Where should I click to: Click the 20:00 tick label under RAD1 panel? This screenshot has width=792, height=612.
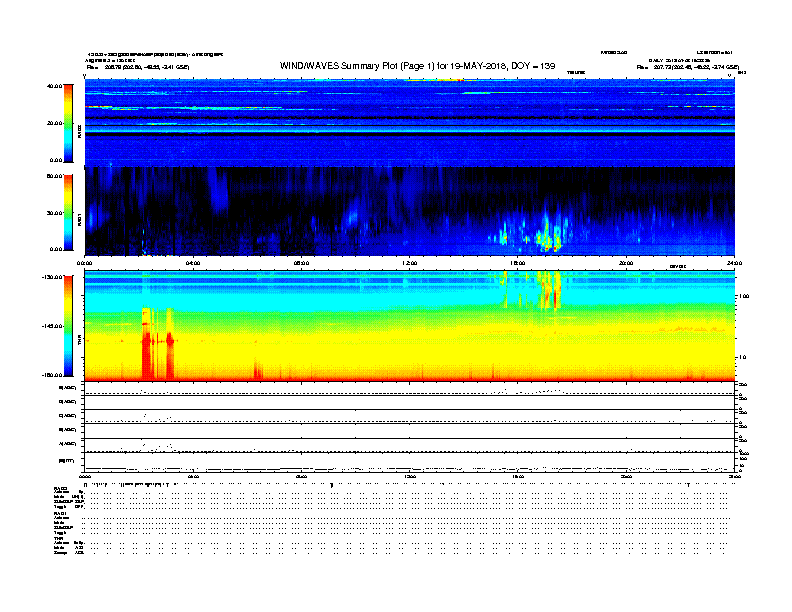pyautogui.click(x=626, y=263)
